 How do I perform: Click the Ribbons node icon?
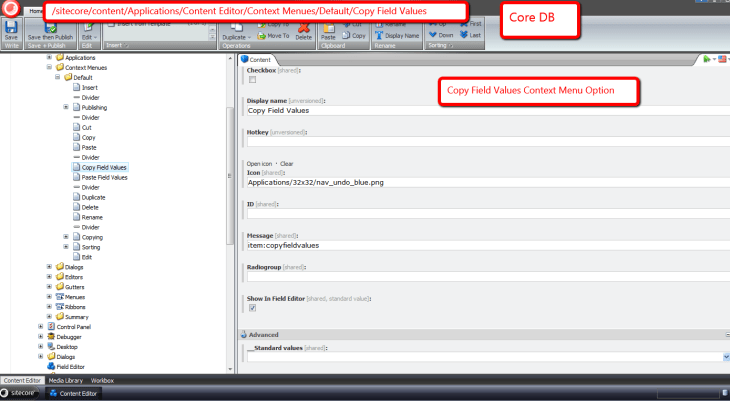60,306
